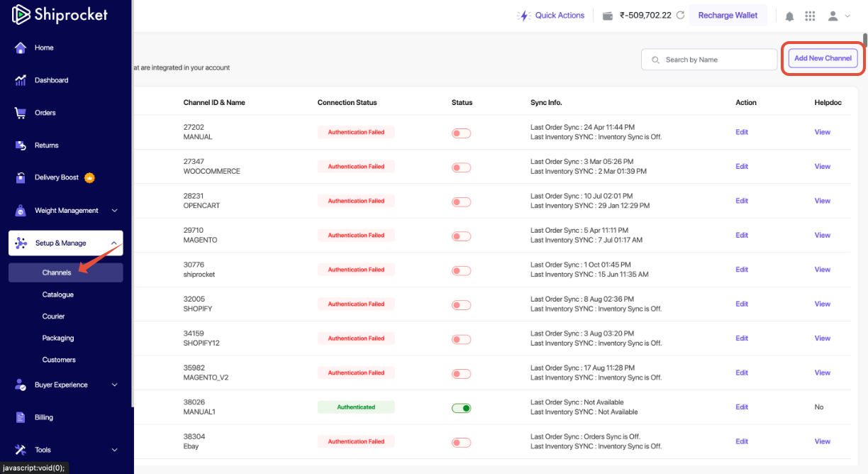868x474 pixels.
Task: View helpdoc for OPENCART channel
Action: [x=823, y=201]
